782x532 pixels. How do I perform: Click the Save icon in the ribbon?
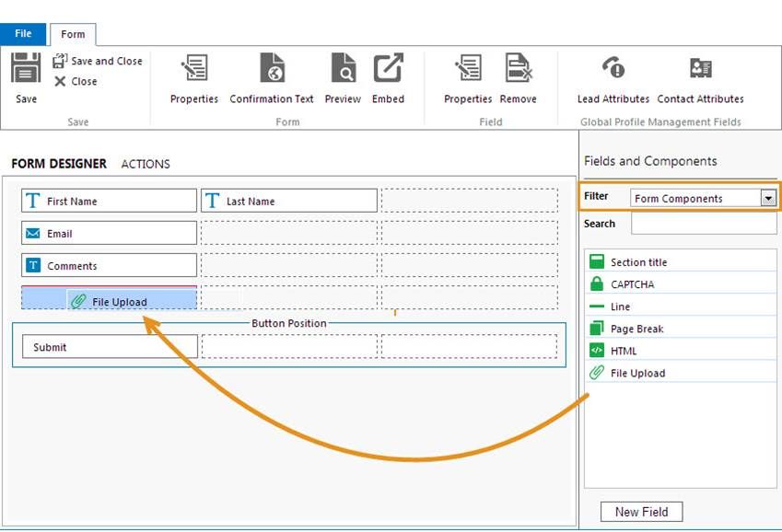tap(26, 70)
